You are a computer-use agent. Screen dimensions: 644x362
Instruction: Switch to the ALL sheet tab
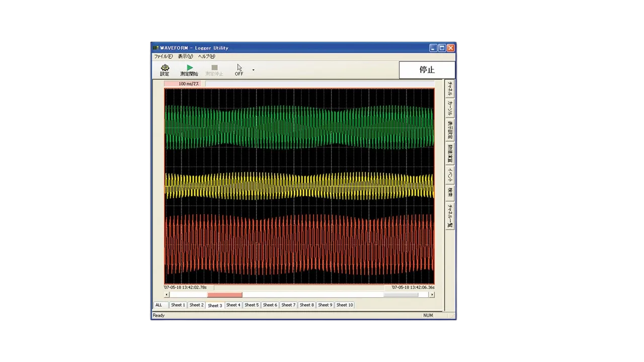[159, 305]
